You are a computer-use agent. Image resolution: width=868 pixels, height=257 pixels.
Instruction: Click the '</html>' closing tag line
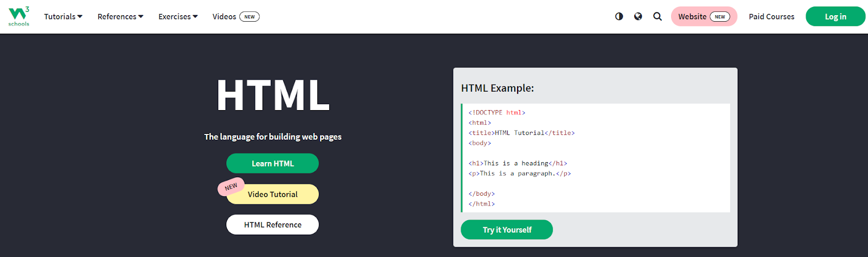(482, 204)
